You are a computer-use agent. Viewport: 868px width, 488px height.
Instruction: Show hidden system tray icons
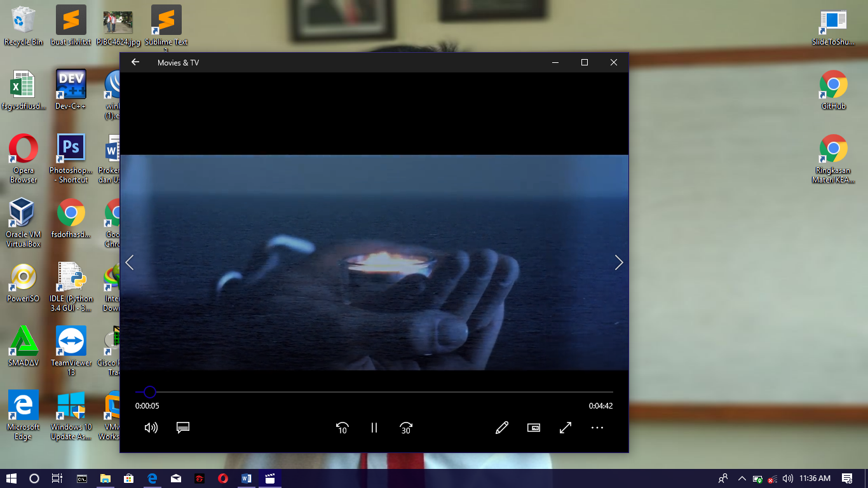(x=742, y=478)
